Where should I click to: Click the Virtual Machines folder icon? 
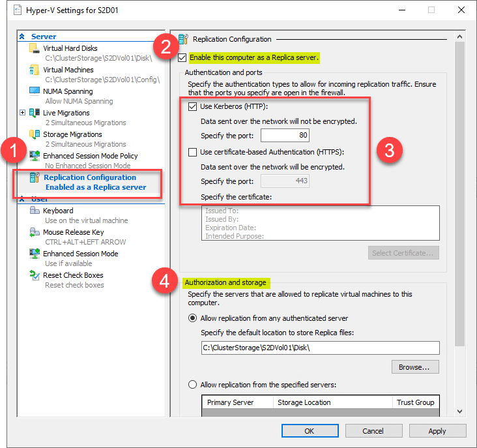click(x=34, y=70)
